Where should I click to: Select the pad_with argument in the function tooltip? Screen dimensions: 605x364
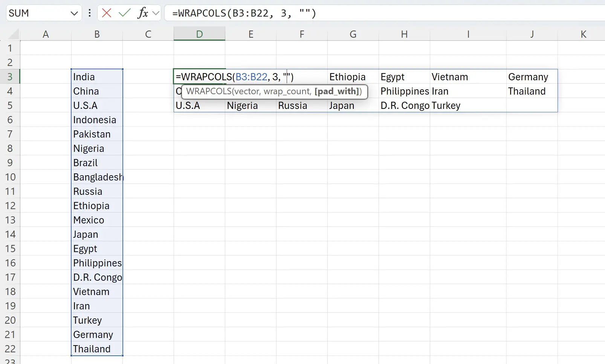[337, 91]
